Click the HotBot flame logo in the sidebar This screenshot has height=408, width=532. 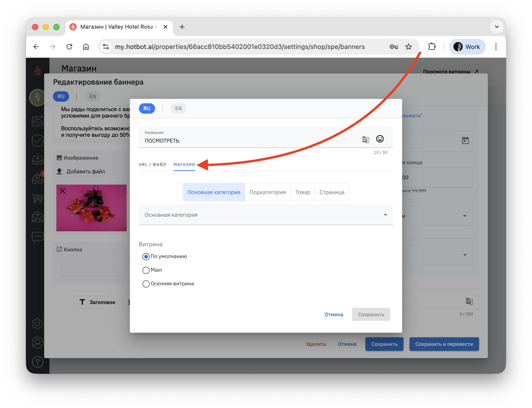[x=38, y=71]
